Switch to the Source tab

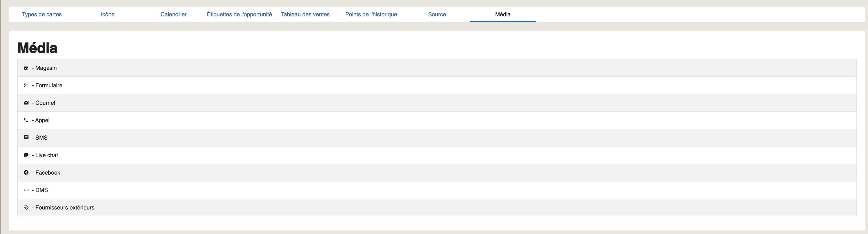coord(437,14)
